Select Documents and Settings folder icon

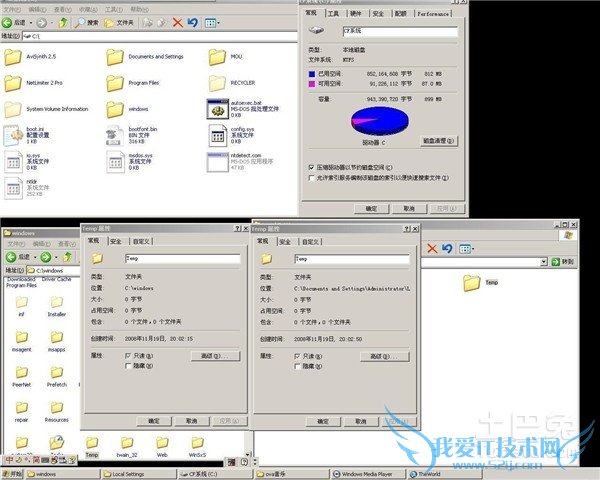pyautogui.click(x=115, y=57)
